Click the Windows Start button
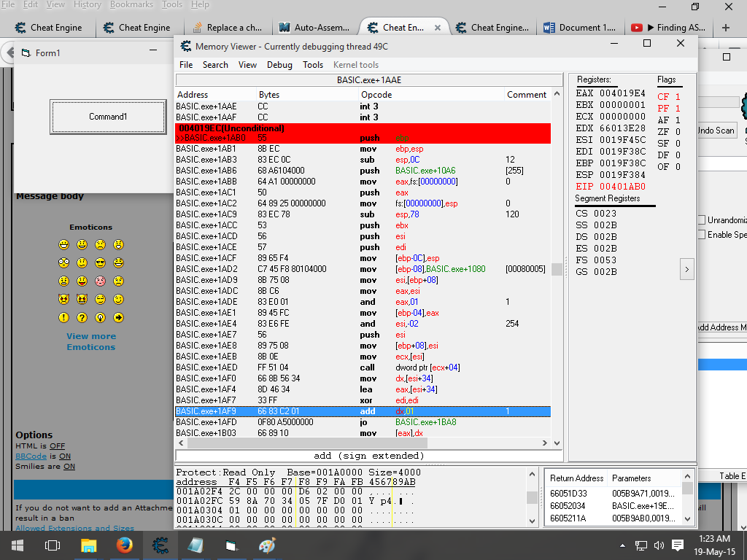The height and width of the screenshot is (560, 747). [17, 545]
